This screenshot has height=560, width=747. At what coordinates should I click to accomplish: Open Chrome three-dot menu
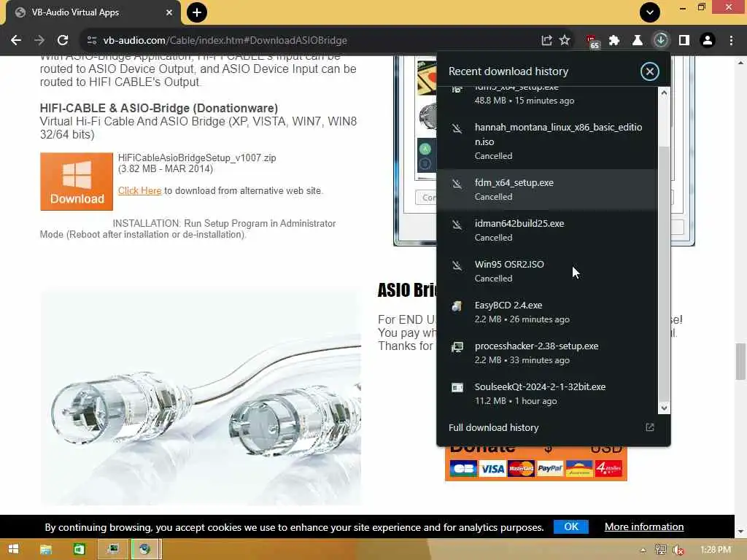click(x=731, y=41)
